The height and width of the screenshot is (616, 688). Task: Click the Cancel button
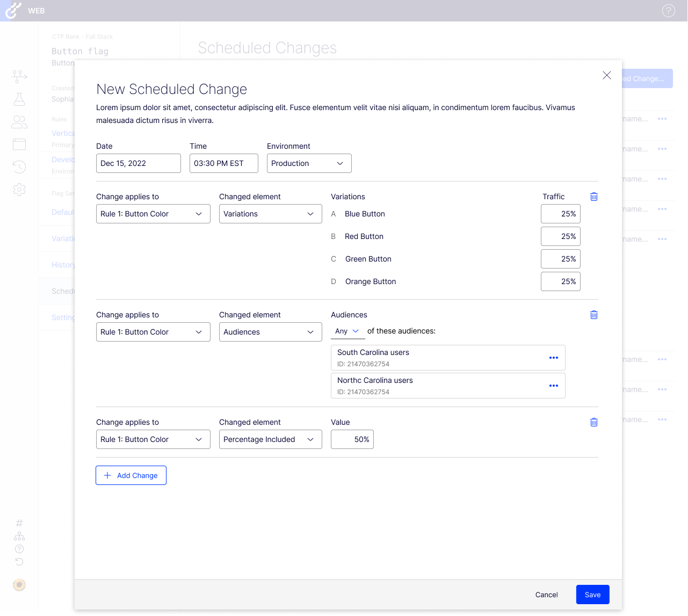click(547, 595)
